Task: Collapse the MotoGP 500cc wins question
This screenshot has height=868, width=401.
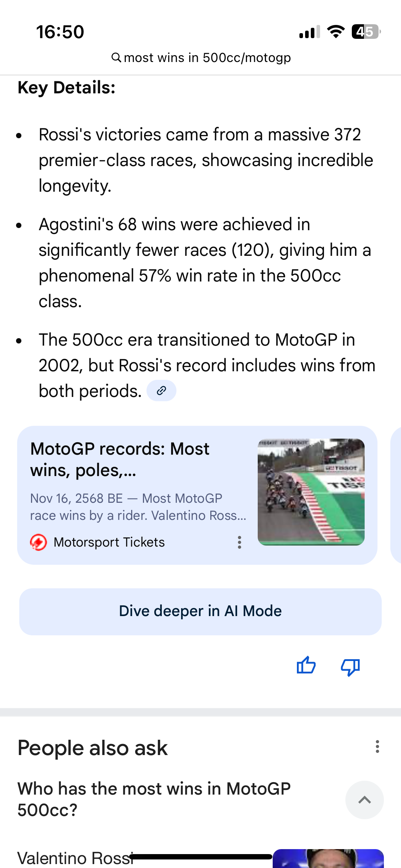Action: click(364, 800)
